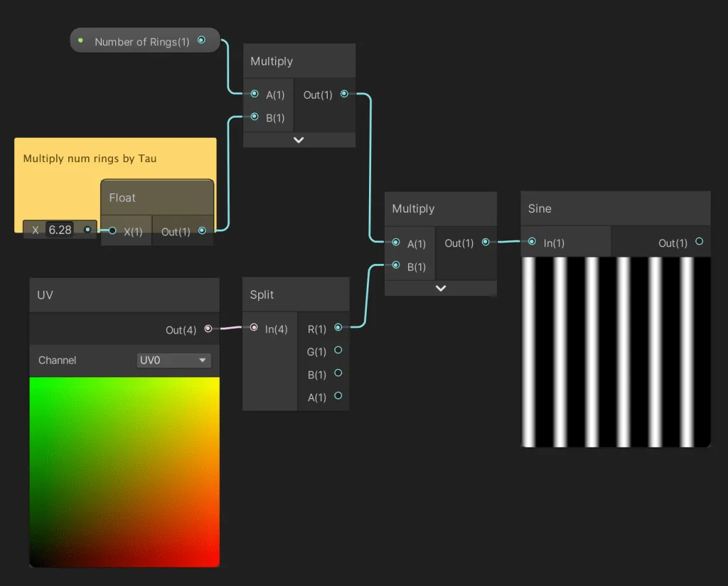The height and width of the screenshot is (586, 728).
Task: Click the Split node B(1) output port
Action: click(338, 373)
